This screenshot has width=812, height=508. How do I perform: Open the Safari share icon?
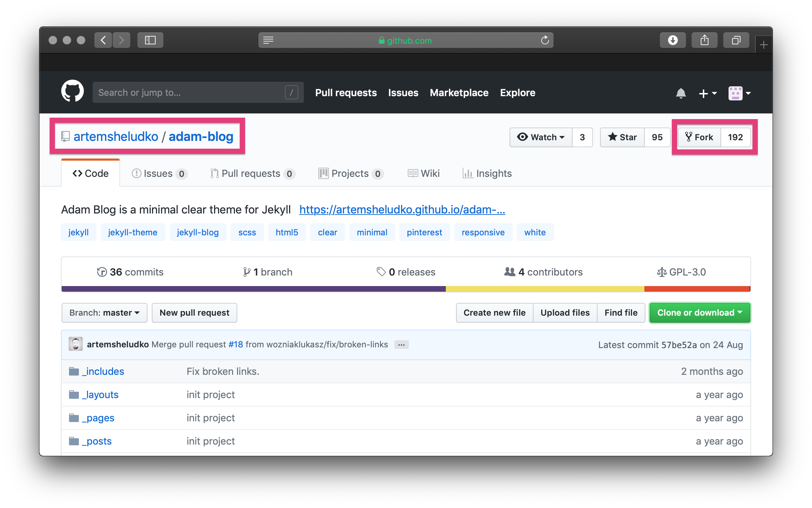[704, 40]
